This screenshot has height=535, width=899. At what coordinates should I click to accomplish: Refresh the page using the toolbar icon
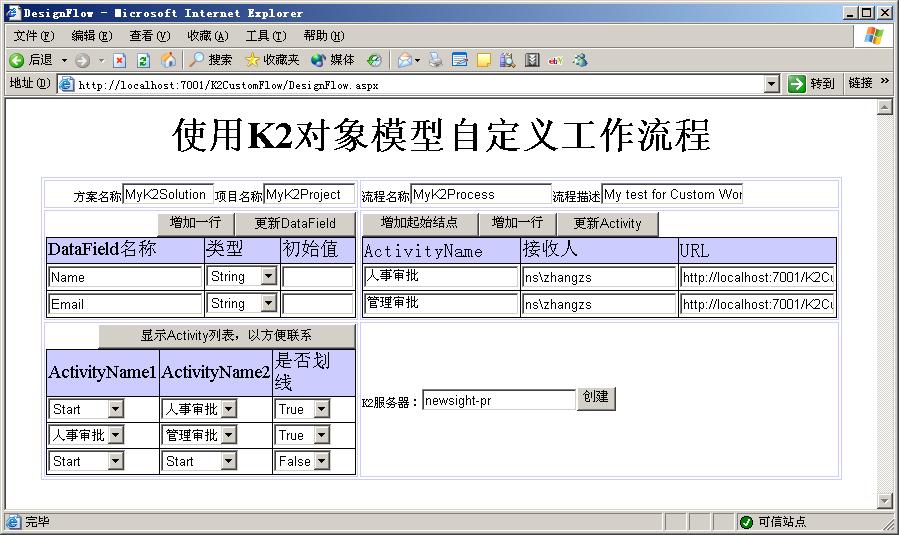click(x=143, y=60)
